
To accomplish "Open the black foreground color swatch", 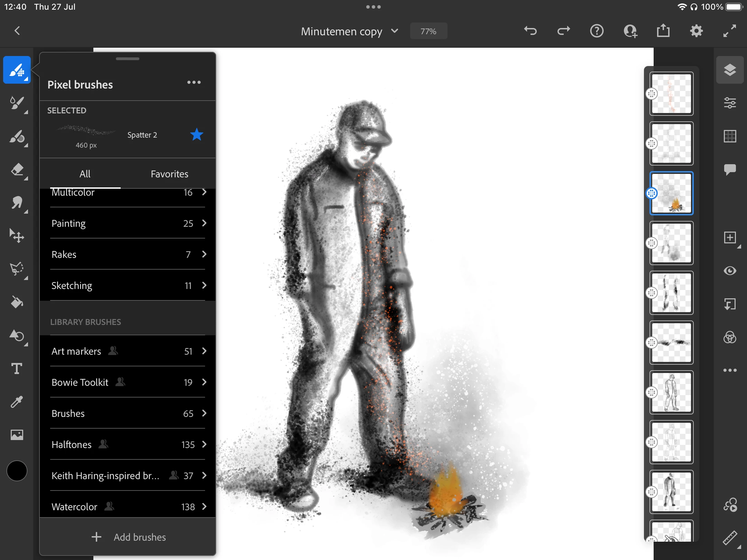I will [17, 471].
